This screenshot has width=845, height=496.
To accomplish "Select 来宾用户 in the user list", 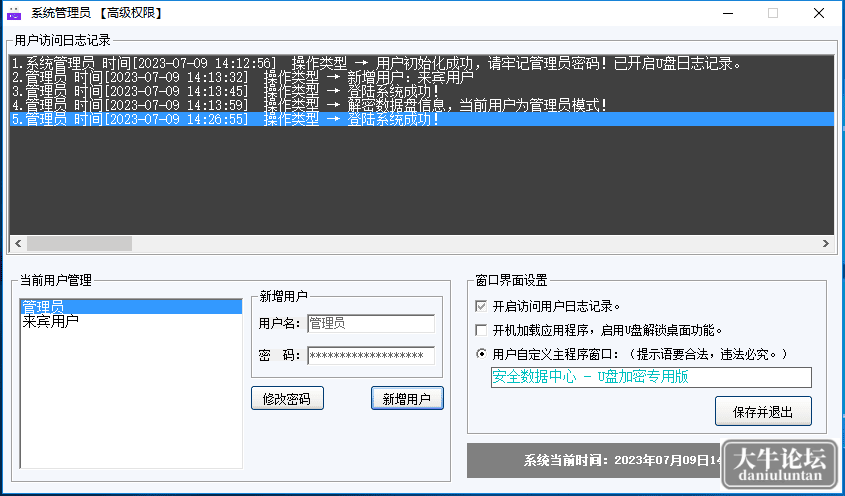I will tap(131, 321).
